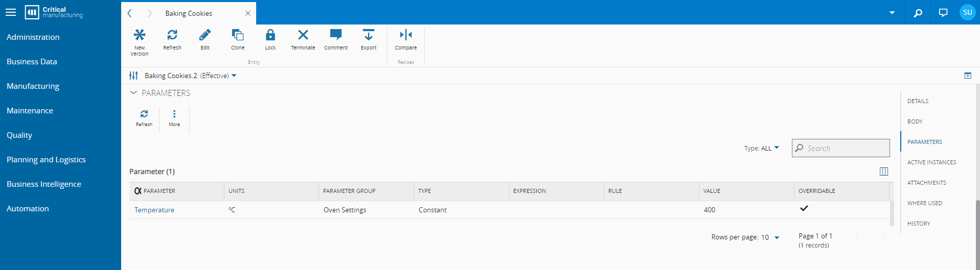Toggle the hamburger navigation menu
The width and height of the screenshot is (980, 270).
point(11,12)
